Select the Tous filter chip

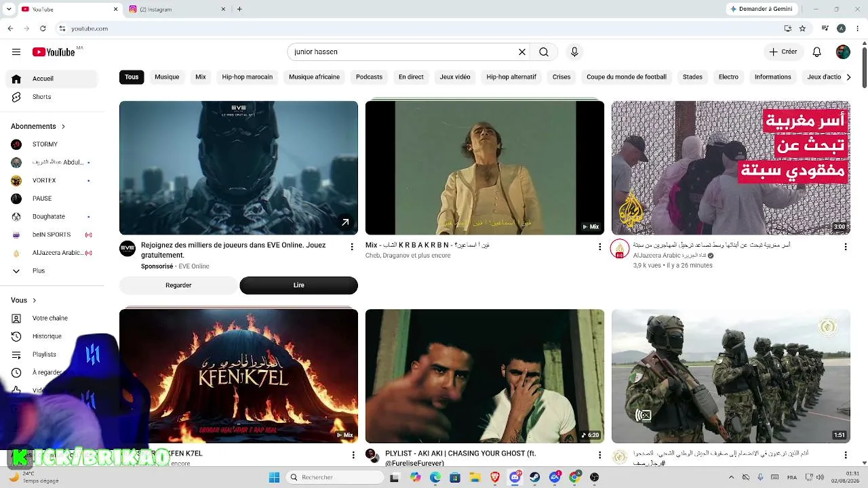(x=132, y=77)
